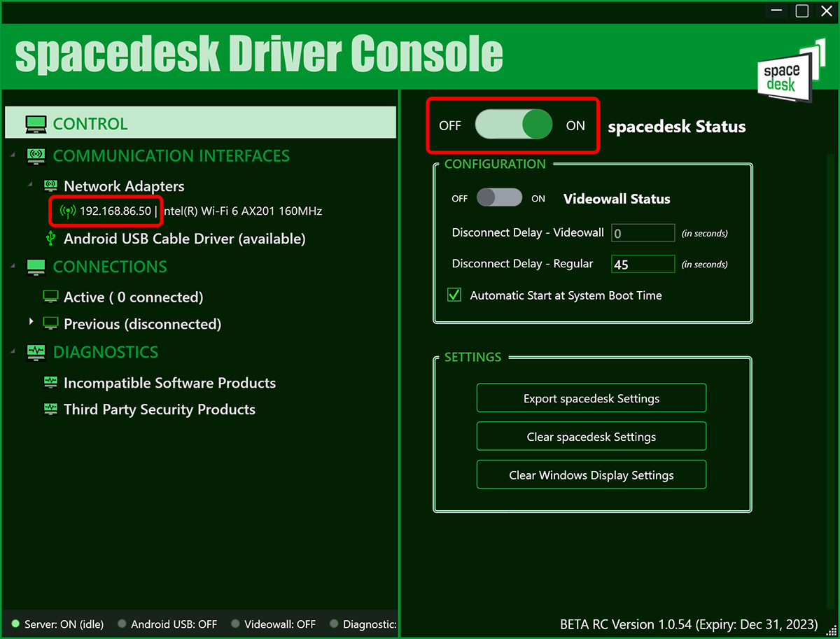The width and height of the screenshot is (840, 639).
Task: Select COMMUNICATION INTERFACES label
Action: (171, 156)
